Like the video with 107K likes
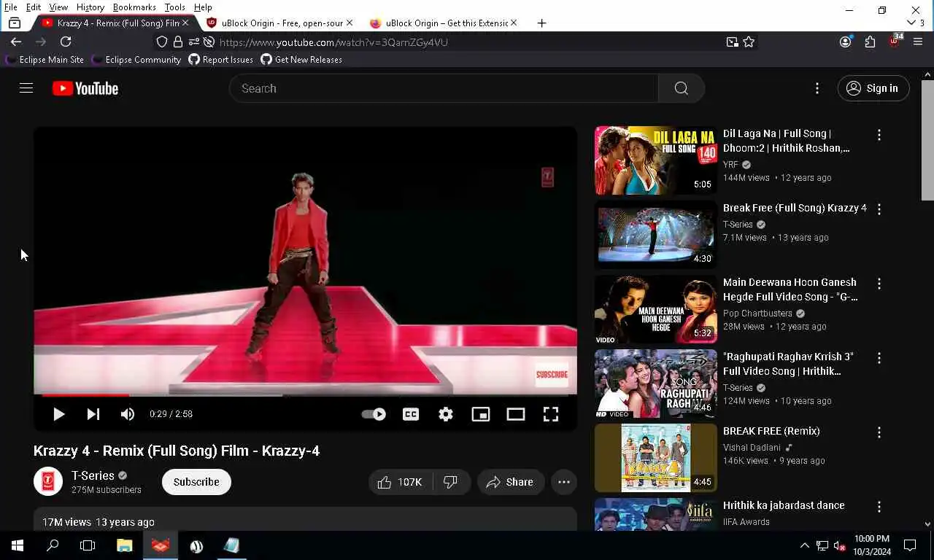This screenshot has height=560, width=934. 400,482
